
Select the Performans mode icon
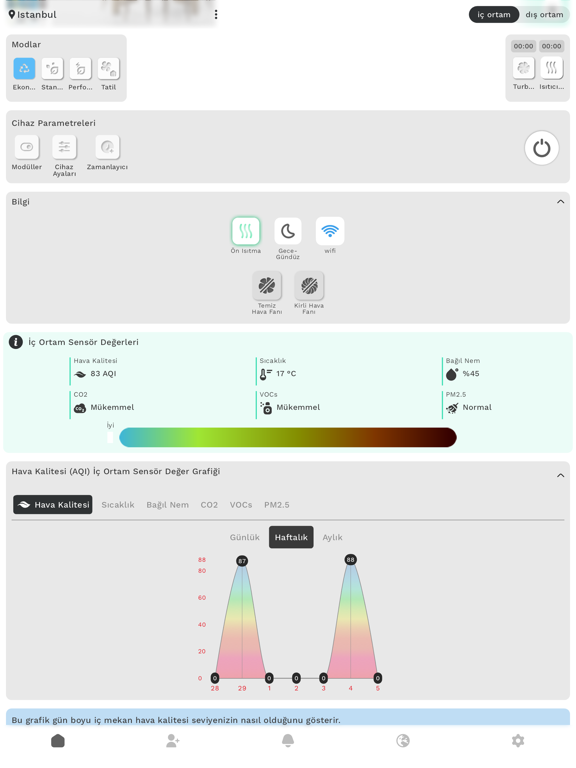pos(80,69)
